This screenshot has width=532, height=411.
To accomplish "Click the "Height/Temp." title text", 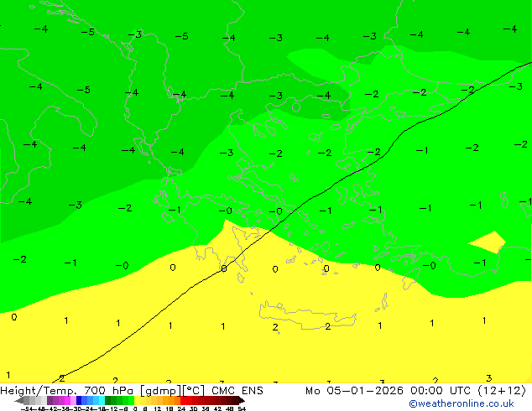I will point(39,391).
